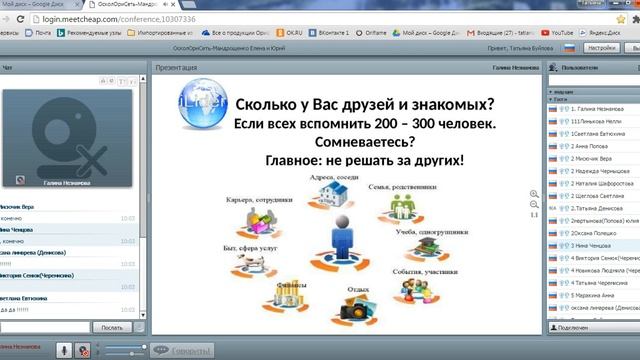The height and width of the screenshot is (360, 640).
Task: Reload the page with the refresh icon
Action: pyautogui.click(x=20, y=19)
